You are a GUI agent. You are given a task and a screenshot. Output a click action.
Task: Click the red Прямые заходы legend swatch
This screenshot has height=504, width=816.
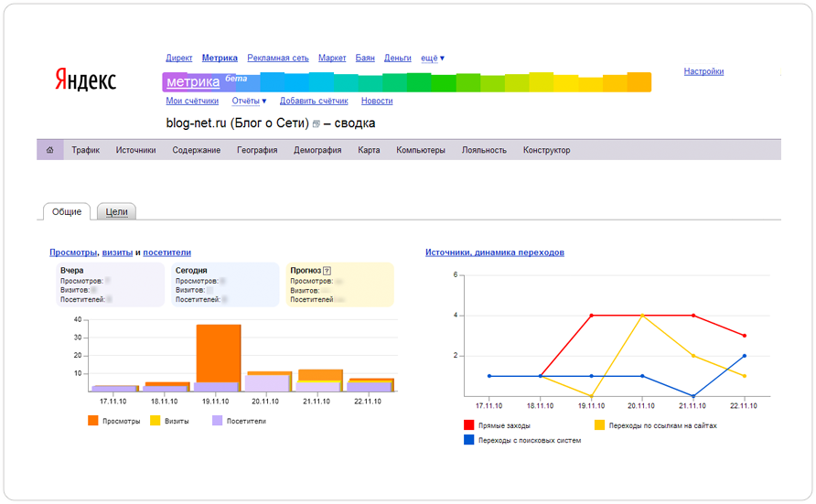click(x=469, y=425)
